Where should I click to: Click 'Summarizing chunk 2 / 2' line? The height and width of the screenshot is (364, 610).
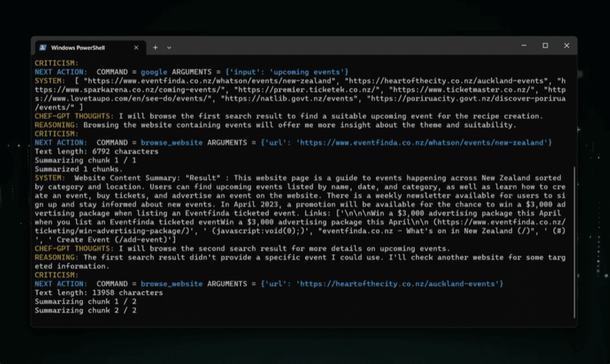point(86,311)
